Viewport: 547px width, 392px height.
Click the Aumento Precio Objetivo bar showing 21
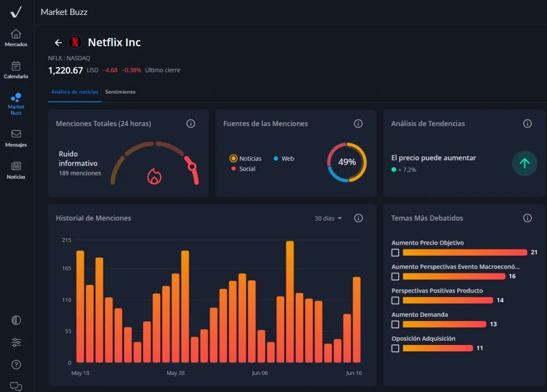465,253
